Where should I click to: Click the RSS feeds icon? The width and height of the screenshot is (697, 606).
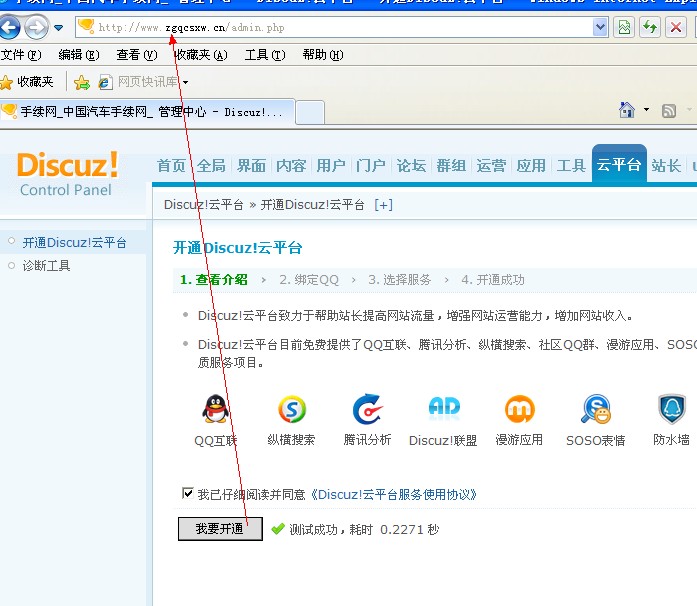(669, 111)
